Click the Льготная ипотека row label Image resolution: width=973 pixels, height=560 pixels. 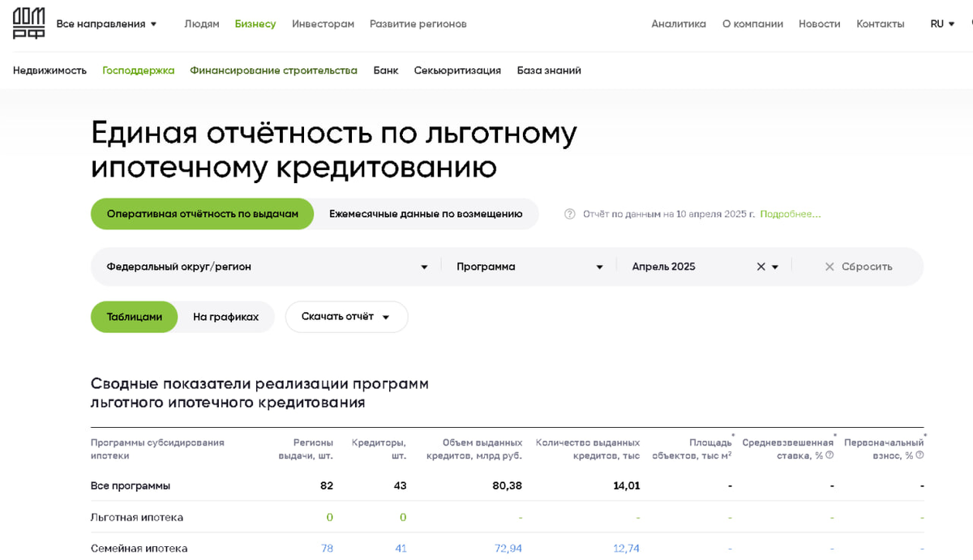(x=137, y=517)
